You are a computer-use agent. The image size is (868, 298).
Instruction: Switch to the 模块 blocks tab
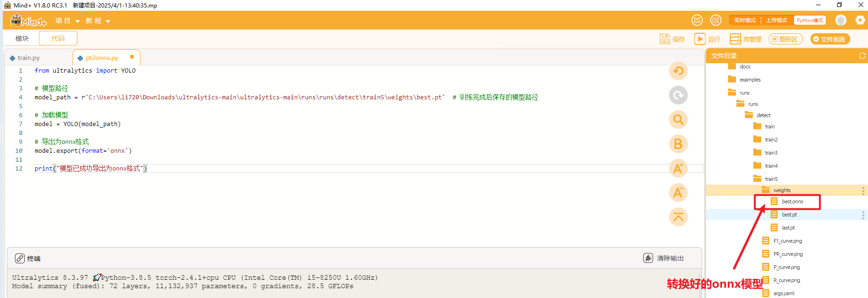pos(22,38)
